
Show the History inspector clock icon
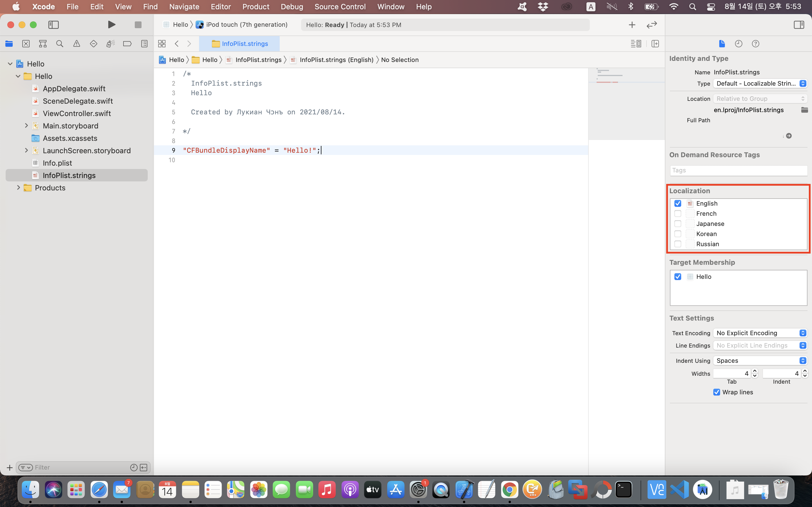[738, 44]
